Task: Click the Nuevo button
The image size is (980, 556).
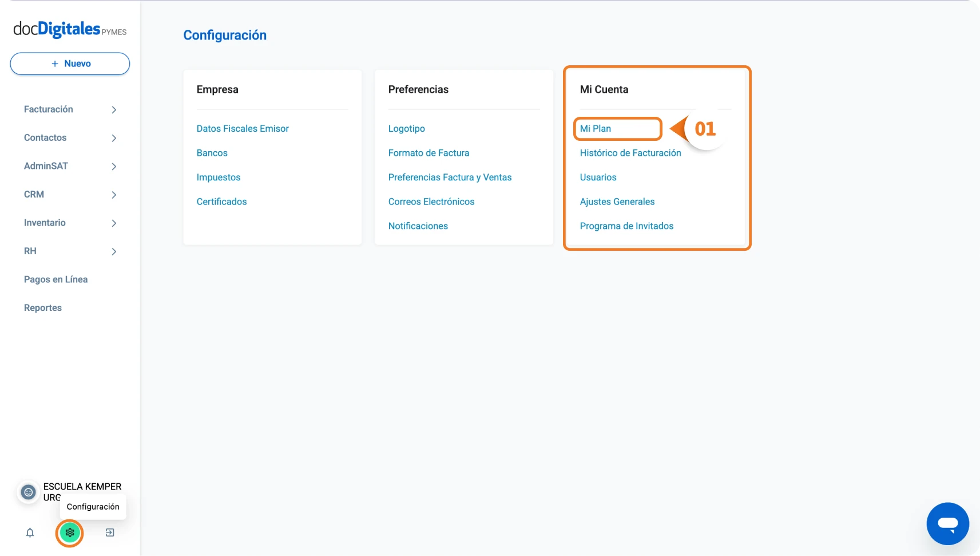Action: (70, 64)
